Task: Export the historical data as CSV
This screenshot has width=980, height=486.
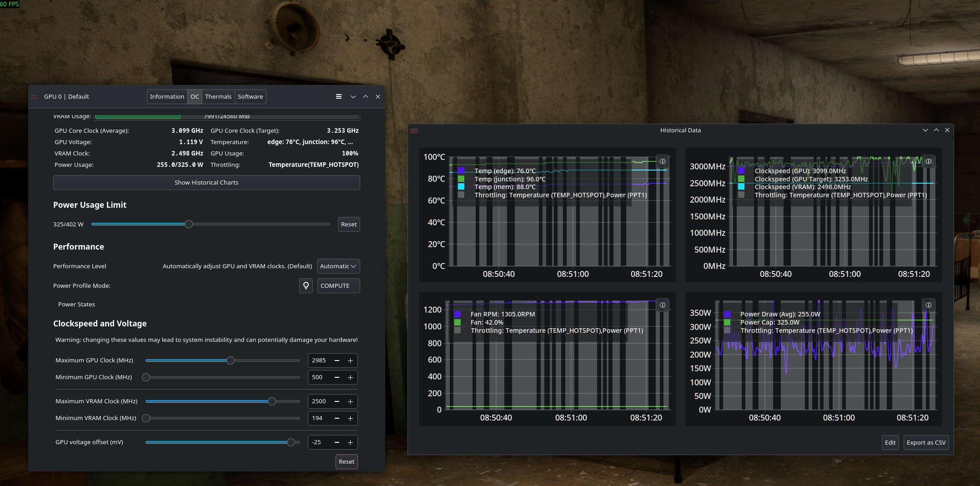Action: tap(926, 442)
